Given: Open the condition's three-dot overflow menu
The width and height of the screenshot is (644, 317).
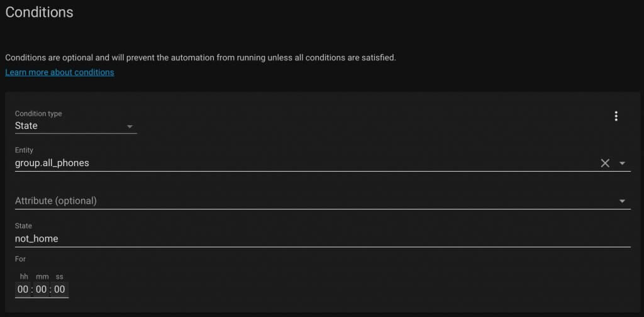Looking at the screenshot, I should pos(616,116).
